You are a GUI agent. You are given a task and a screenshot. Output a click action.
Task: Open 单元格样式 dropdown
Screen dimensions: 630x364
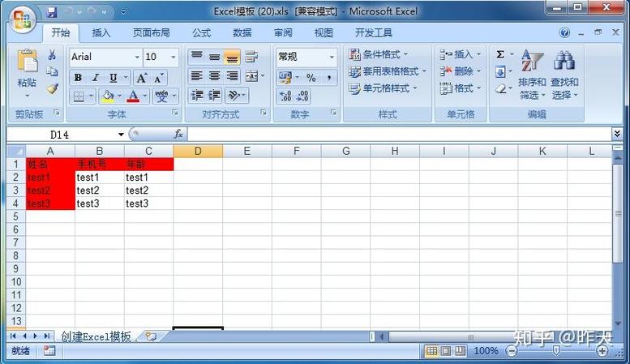(x=383, y=88)
